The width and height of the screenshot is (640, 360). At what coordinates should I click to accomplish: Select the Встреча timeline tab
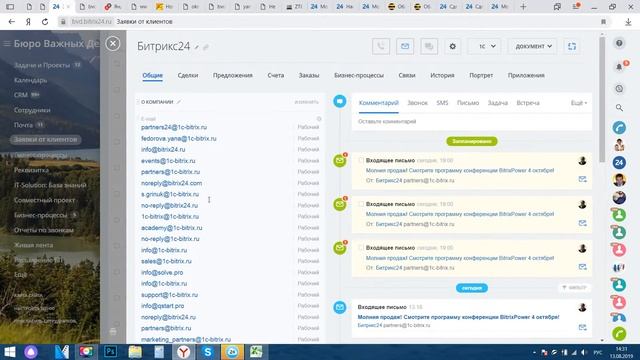528,103
